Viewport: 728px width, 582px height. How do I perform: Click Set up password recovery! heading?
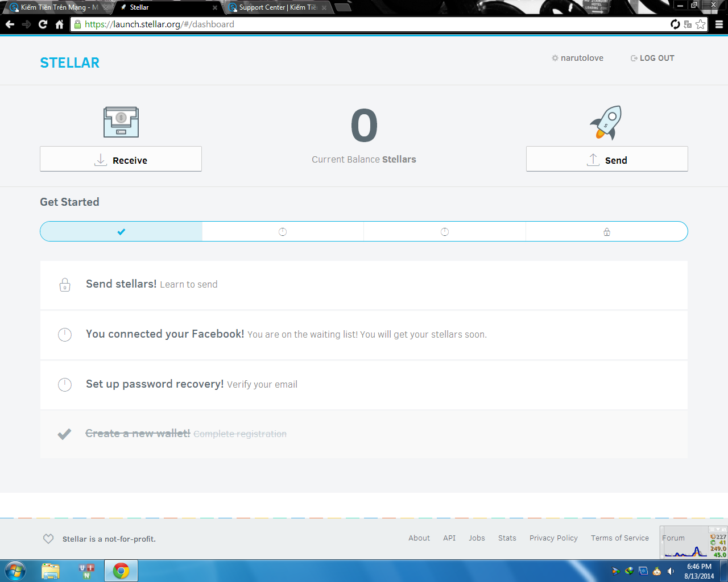[155, 384]
